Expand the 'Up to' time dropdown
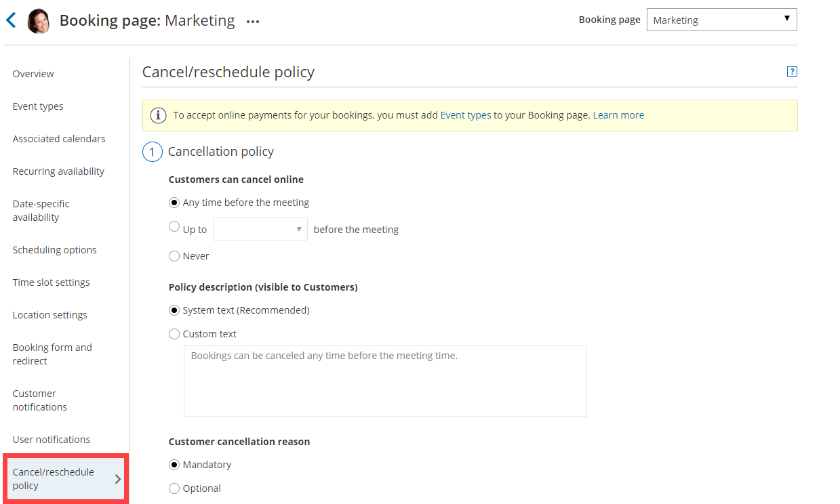The width and height of the screenshot is (840, 504). point(260,229)
